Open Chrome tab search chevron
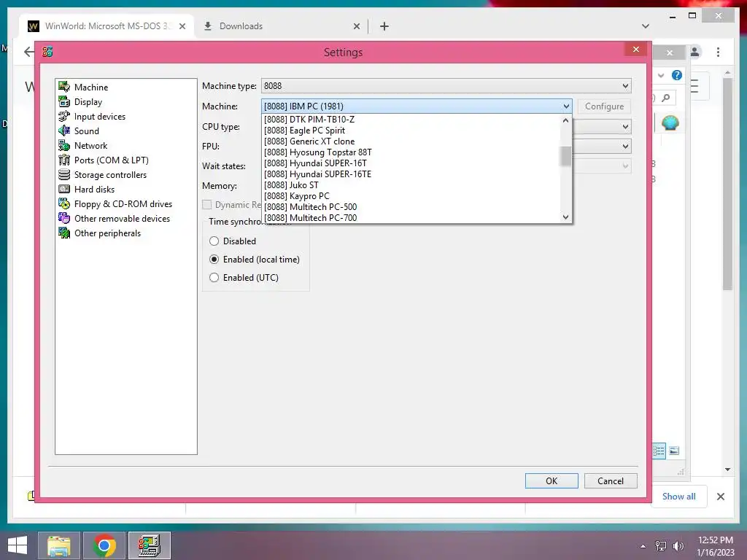The height and width of the screenshot is (560, 747). coord(646,26)
